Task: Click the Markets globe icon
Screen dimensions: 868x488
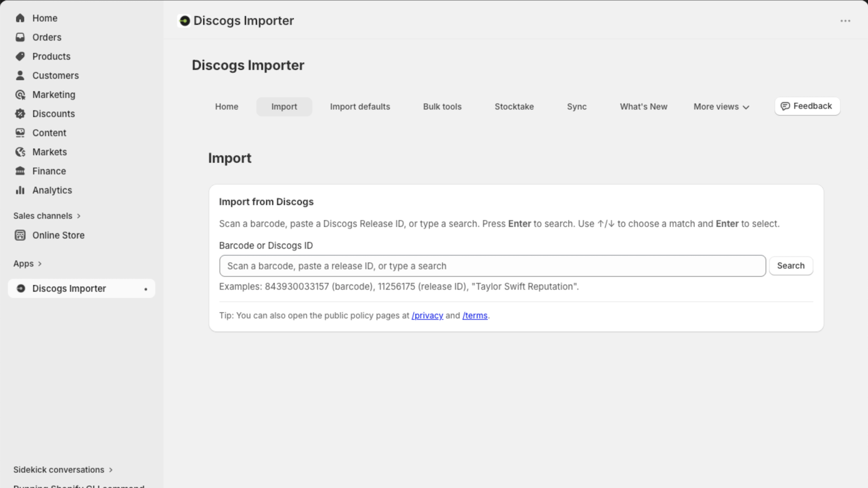Action: 20,152
